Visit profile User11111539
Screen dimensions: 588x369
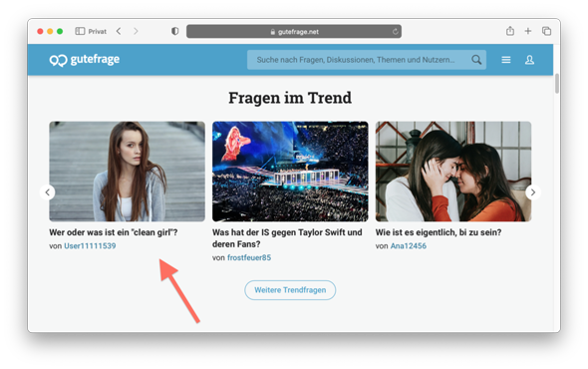pos(90,246)
